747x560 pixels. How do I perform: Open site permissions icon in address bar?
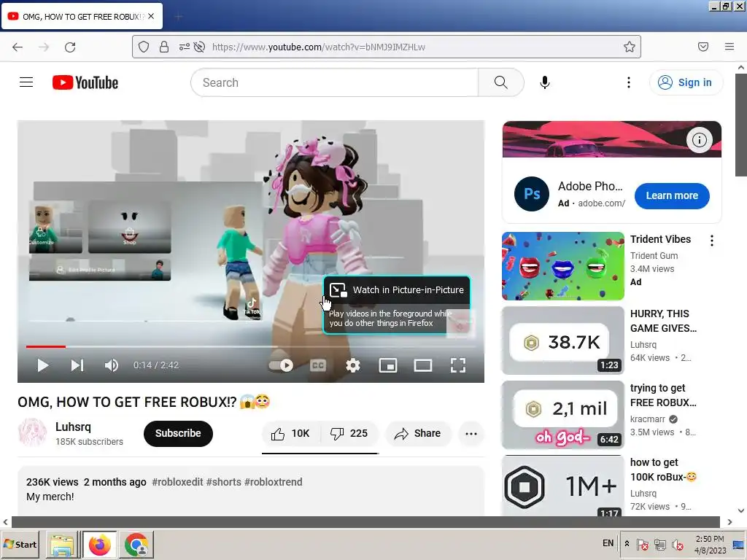click(184, 47)
